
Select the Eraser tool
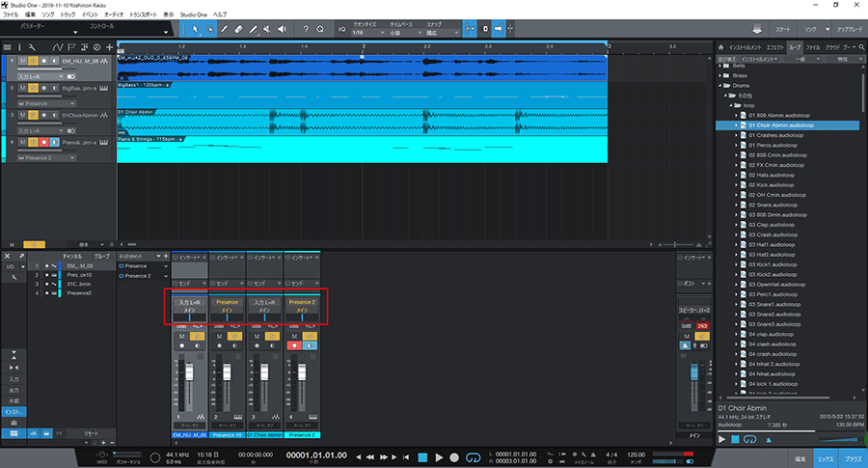(x=239, y=30)
